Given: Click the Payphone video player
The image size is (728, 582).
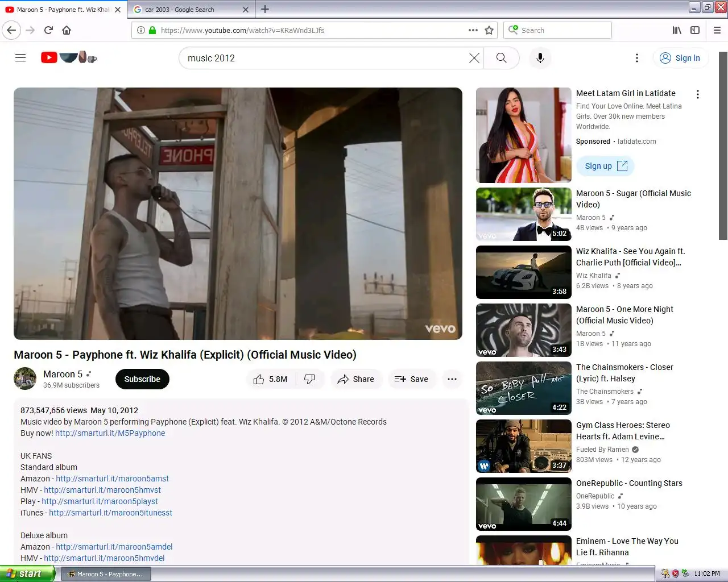Looking at the screenshot, I should 238,214.
